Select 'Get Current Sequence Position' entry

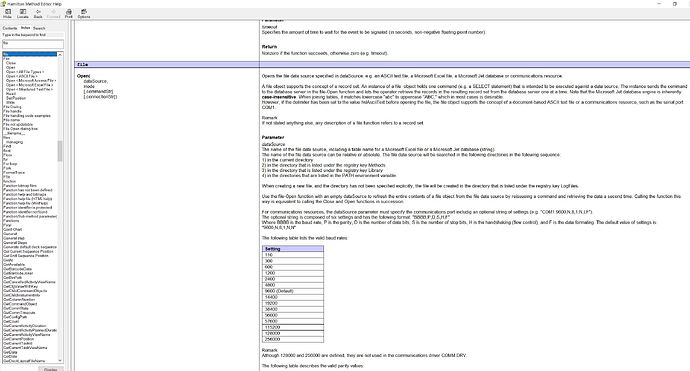(29, 251)
